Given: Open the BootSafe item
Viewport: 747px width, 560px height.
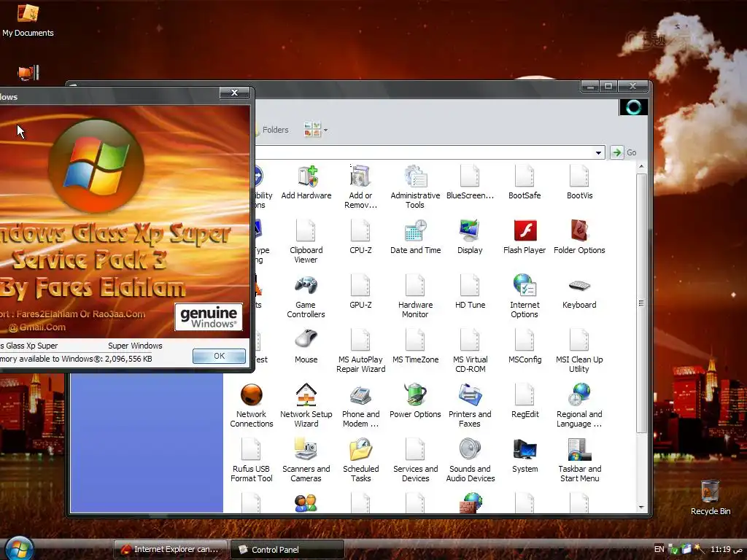Looking at the screenshot, I should 525,182.
